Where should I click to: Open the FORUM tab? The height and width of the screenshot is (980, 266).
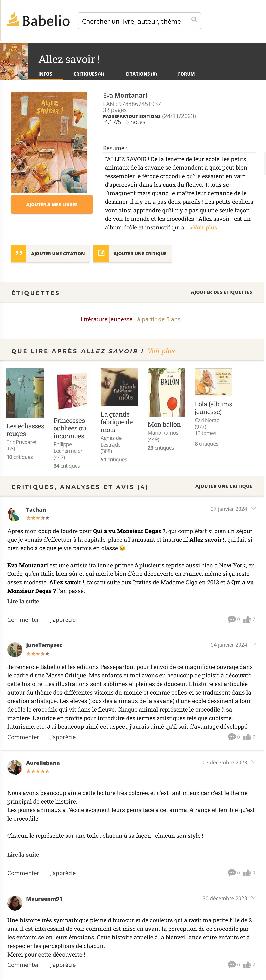186,74
